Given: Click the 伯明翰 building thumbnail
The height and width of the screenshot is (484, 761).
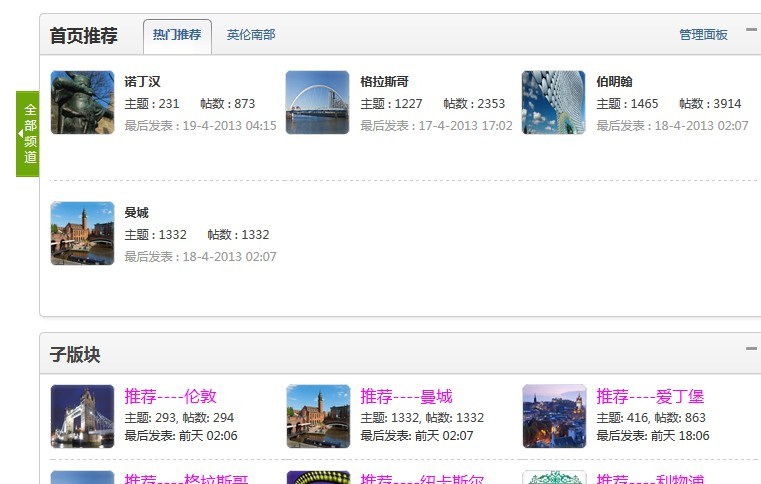Looking at the screenshot, I should point(553,103).
